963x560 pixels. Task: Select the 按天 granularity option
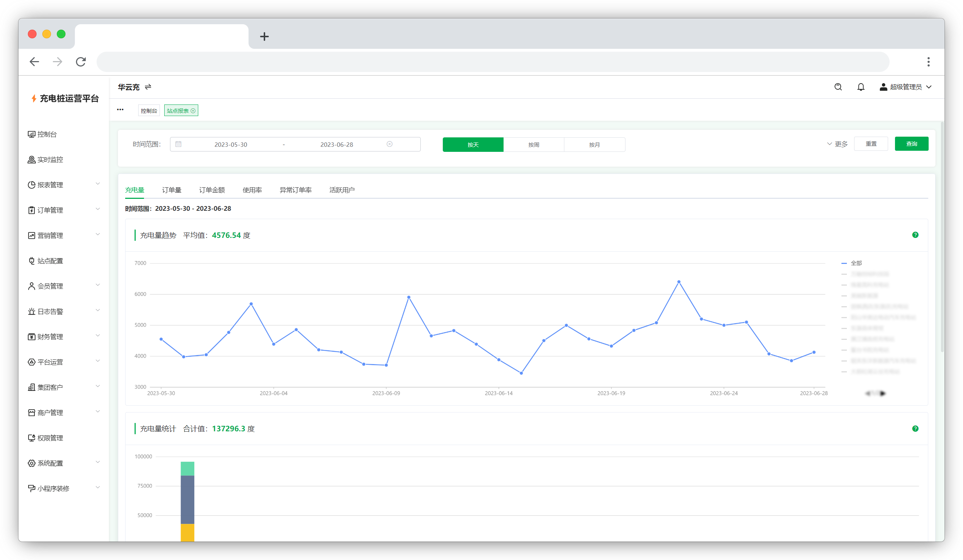pos(473,145)
